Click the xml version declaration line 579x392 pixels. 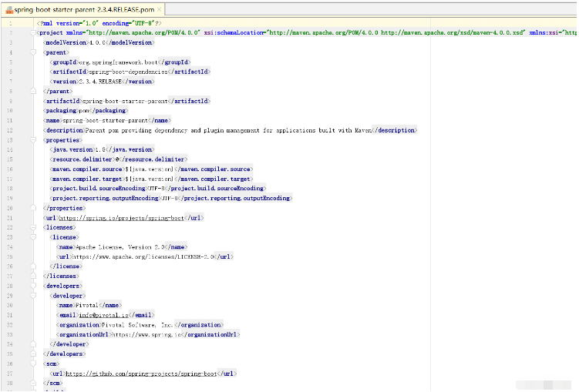pos(99,23)
